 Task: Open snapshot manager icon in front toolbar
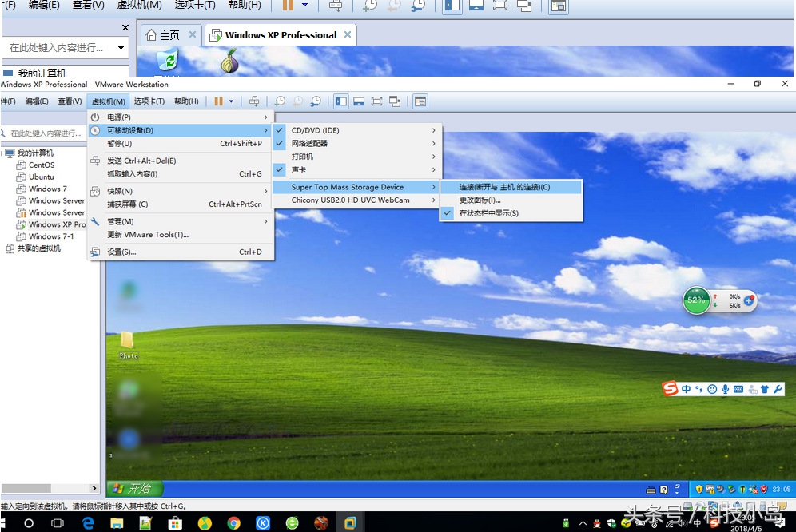coord(316,101)
